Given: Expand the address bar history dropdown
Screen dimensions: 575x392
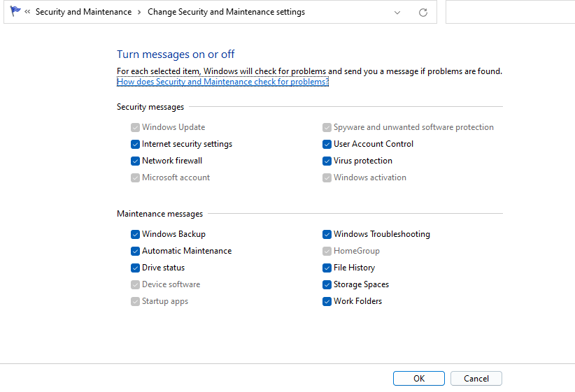Looking at the screenshot, I should coord(397,13).
